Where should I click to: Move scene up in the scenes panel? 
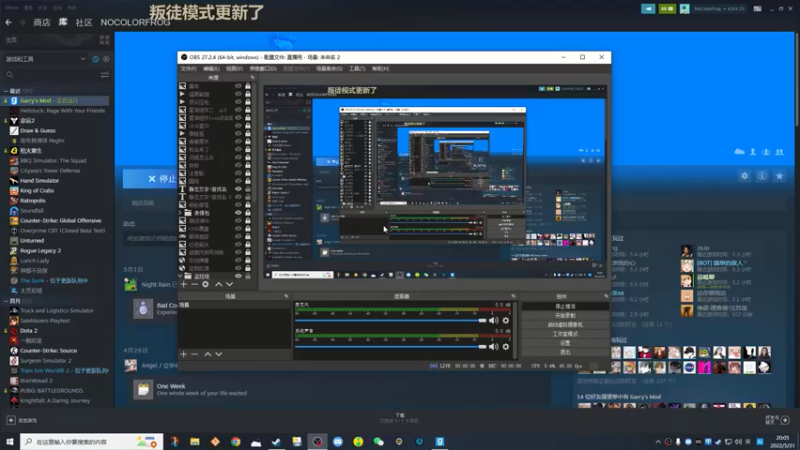click(x=208, y=354)
